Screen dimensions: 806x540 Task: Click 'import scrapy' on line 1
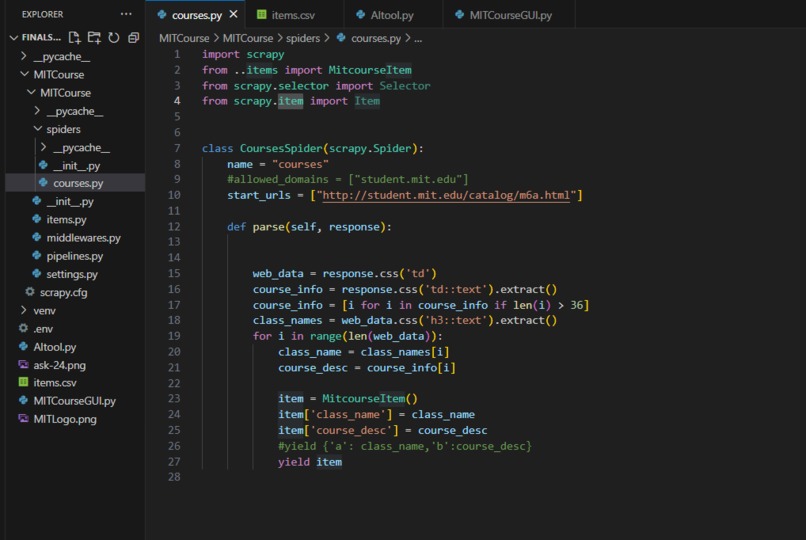(243, 54)
